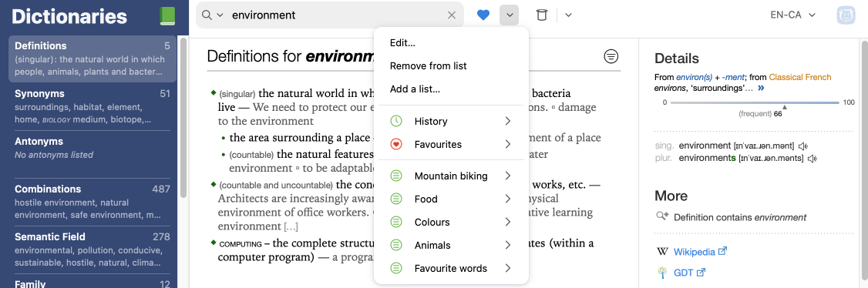Open the filter icon beside Definitions heading

coord(611,56)
